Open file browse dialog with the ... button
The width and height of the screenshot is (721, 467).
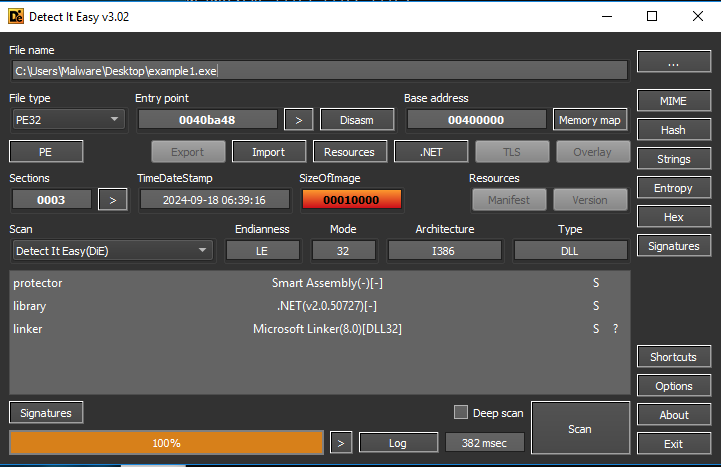pos(674,61)
